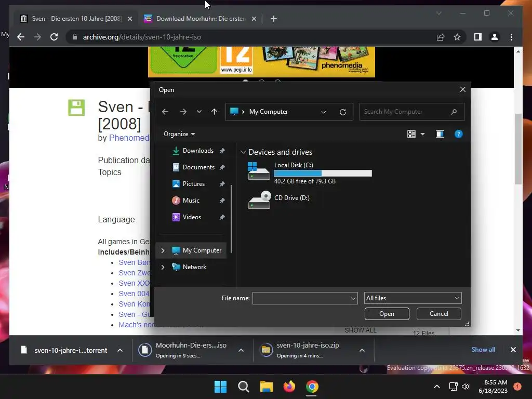Switch to the Download Moorhuhn tab
Viewport: 532px width, 399px height.
(200, 19)
